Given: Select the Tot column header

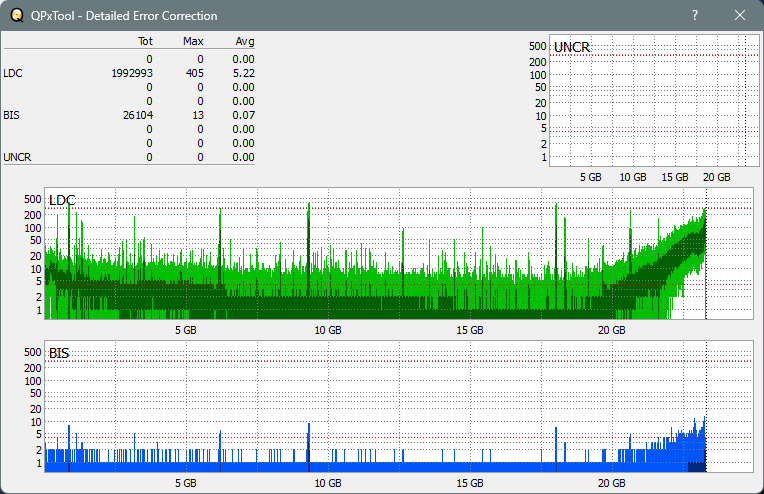Looking at the screenshot, I should click(145, 41).
